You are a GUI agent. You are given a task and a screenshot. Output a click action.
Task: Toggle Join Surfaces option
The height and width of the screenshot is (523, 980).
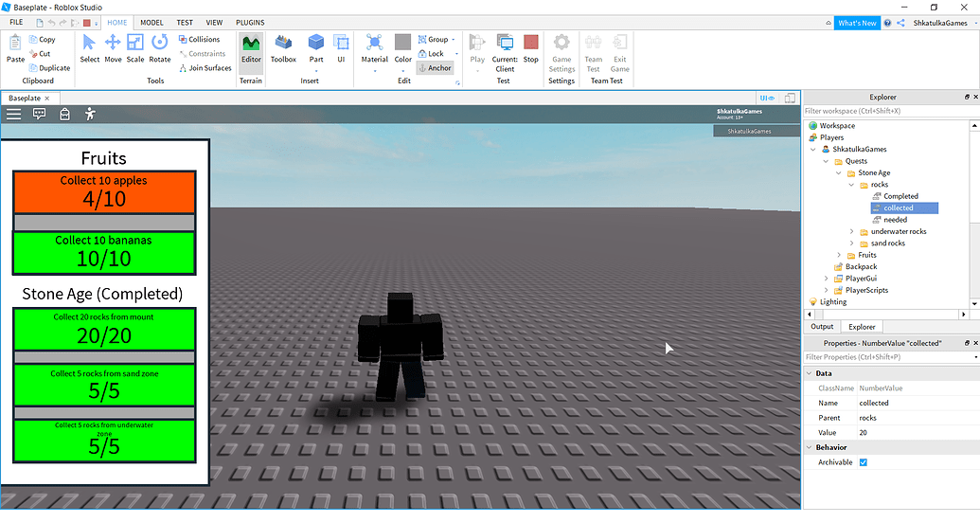click(x=205, y=67)
